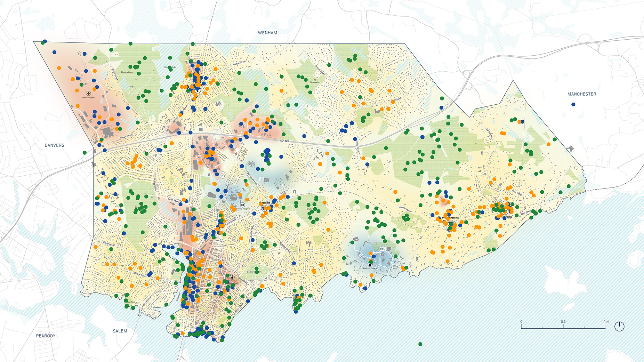Click the Endicott College building icon
The image size is (644, 362).
pos(370,264)
